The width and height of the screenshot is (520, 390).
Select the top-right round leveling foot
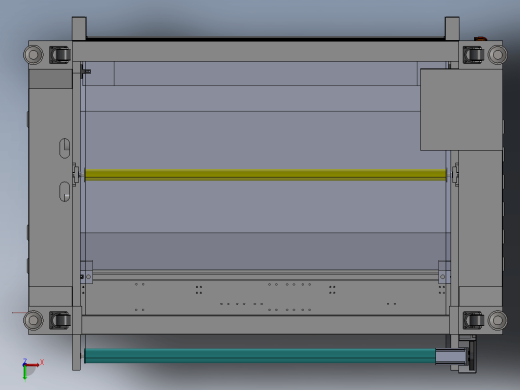click(497, 54)
